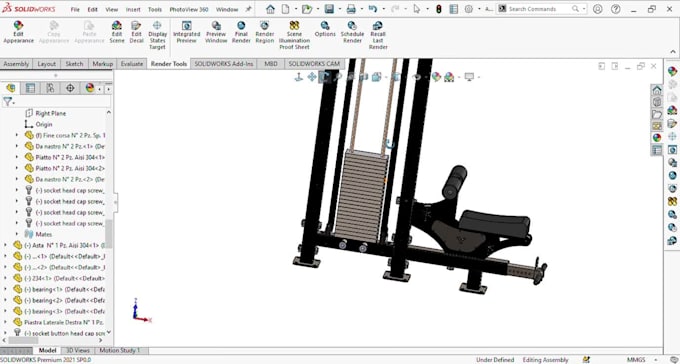Click the Save icon
680x364 pixels.
[329, 9]
